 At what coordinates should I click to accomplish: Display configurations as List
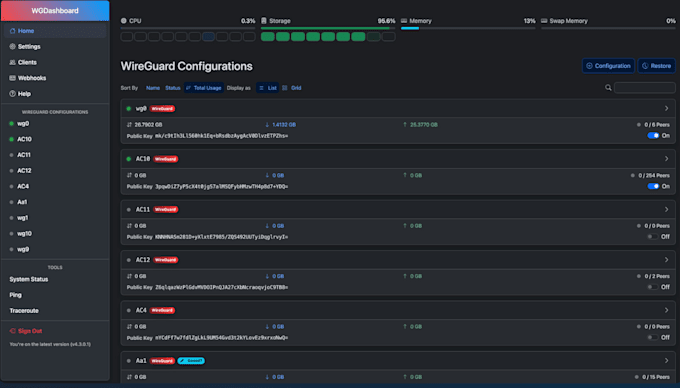point(268,88)
